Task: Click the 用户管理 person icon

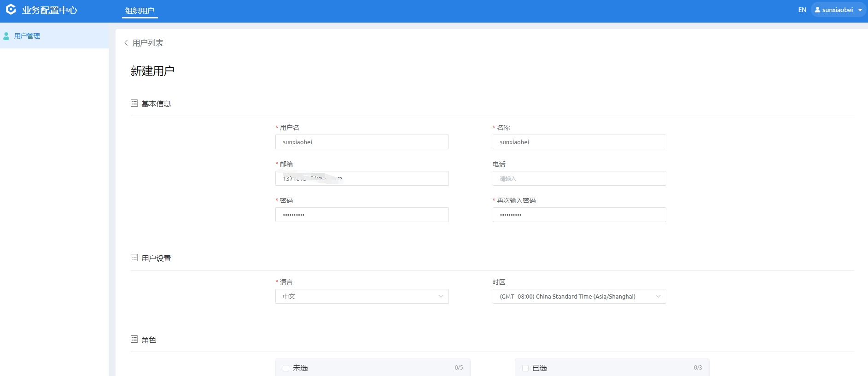Action: pos(6,36)
